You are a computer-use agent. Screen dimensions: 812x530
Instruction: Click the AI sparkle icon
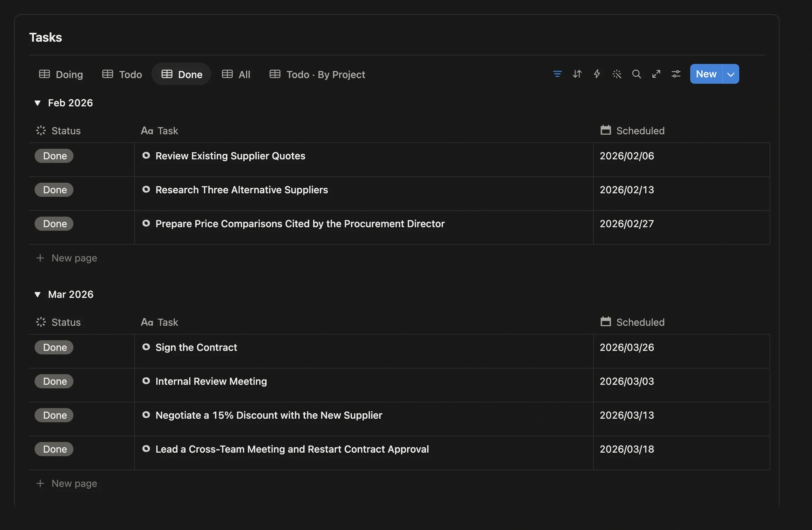616,74
